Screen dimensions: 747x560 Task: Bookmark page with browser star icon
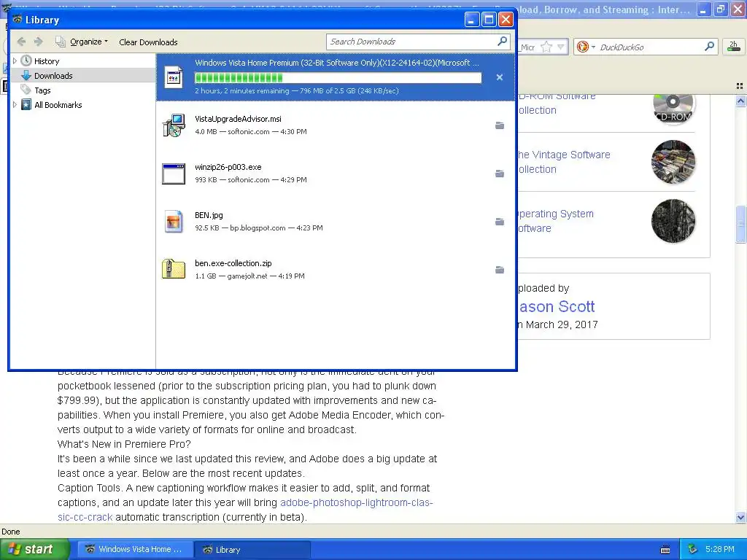pos(546,47)
